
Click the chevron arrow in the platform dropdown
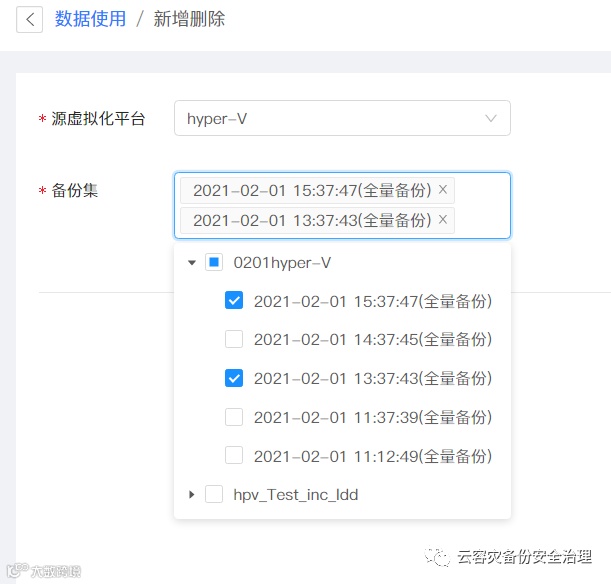click(491, 118)
